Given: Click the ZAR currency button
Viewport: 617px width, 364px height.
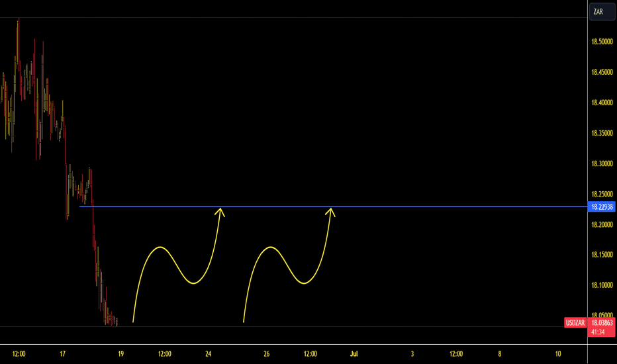Looking at the screenshot, I should click(x=602, y=12).
